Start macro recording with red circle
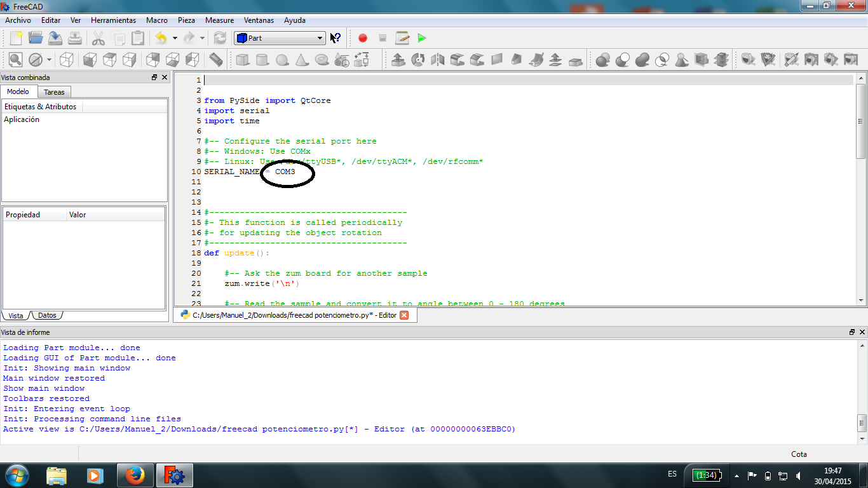Viewport: 868px width, 488px height. 363,38
